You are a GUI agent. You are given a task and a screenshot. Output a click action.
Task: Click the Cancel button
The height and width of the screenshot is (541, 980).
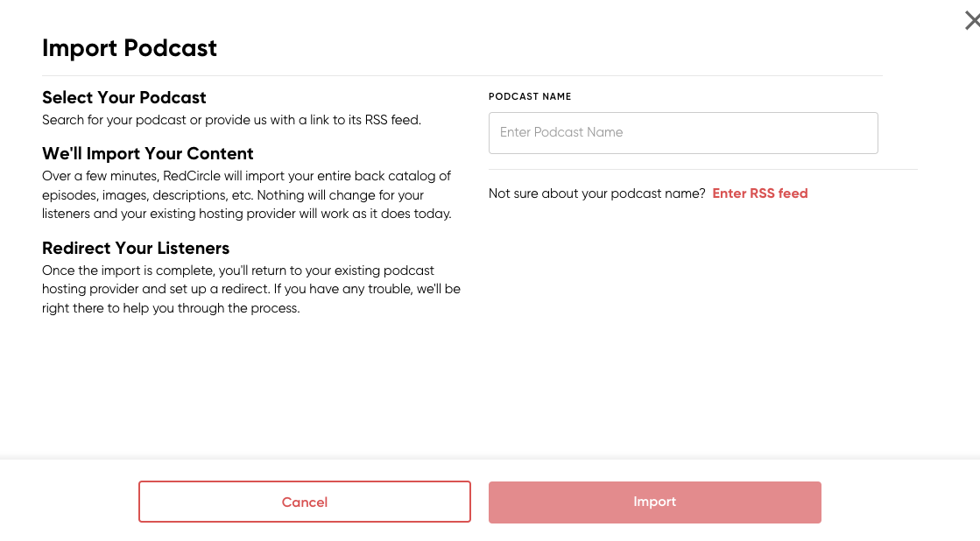(305, 502)
